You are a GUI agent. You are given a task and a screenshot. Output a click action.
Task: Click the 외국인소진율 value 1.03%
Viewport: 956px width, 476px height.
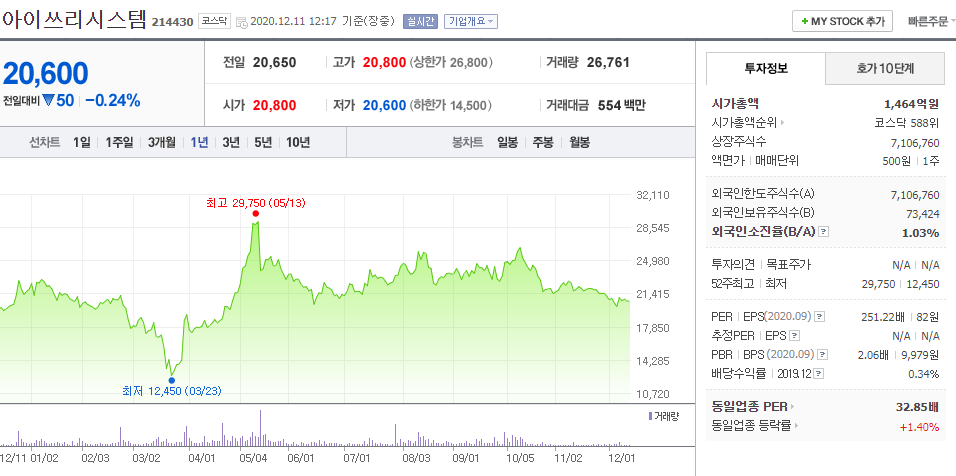[x=921, y=232]
